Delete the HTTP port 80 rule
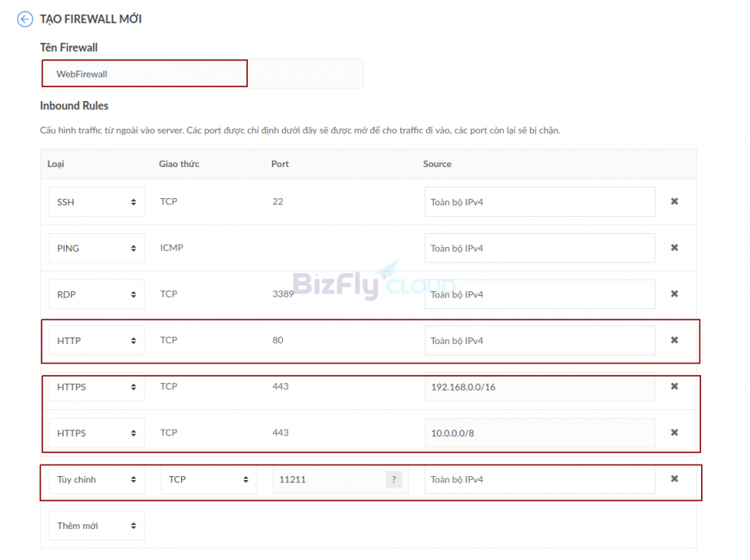Image resolution: width=750 pixels, height=560 pixels. (674, 340)
